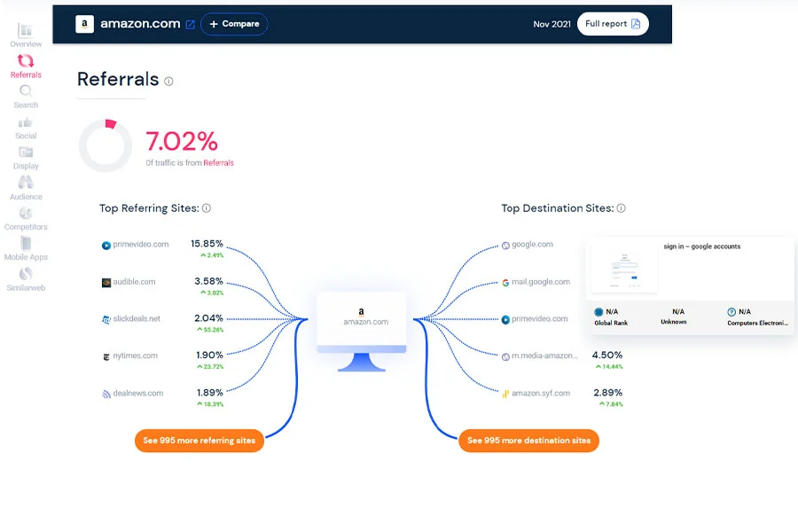The image size is (798, 532).
Task: See 995 more destination sites
Action: (x=528, y=441)
